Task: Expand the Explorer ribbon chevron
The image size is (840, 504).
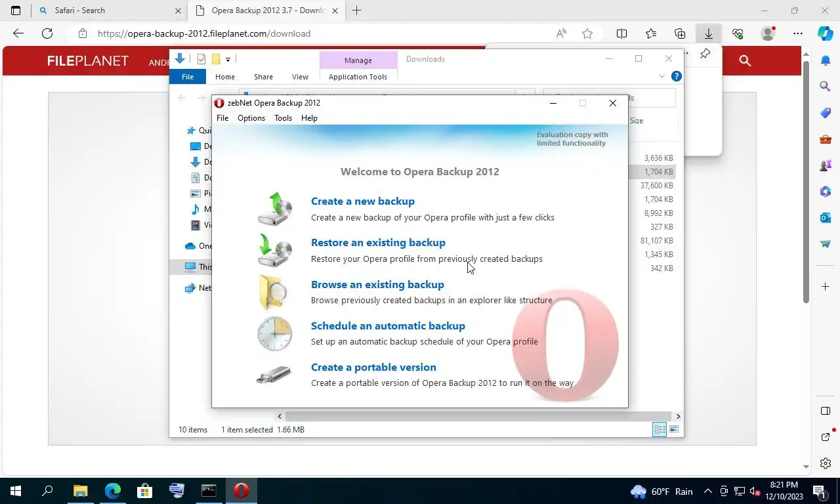Action: click(x=662, y=77)
